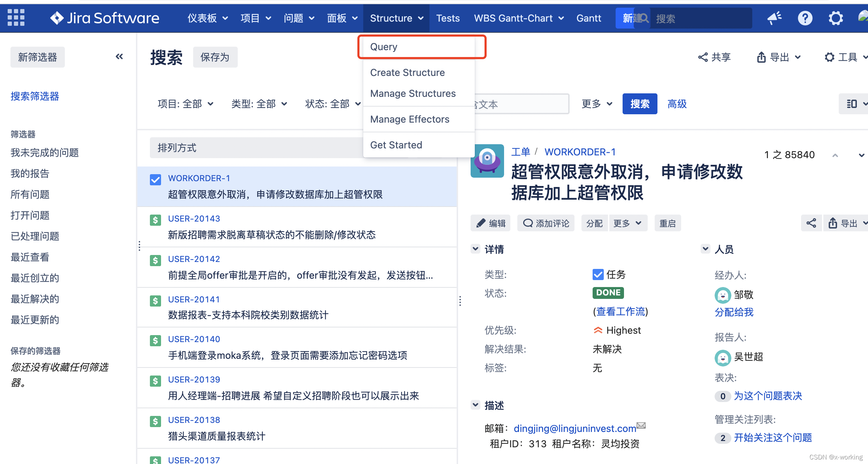The height and width of the screenshot is (464, 868).
Task: Click the issue detail share icon button
Action: [x=811, y=223]
